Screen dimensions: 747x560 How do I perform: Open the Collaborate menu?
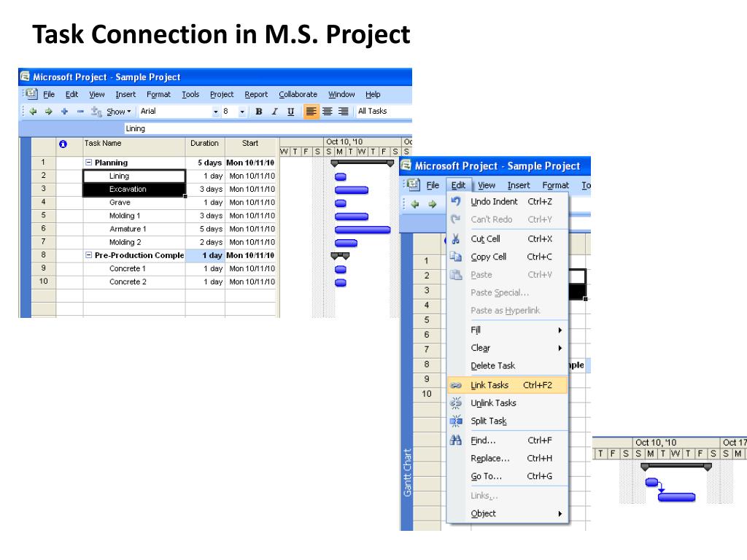pyautogui.click(x=298, y=94)
